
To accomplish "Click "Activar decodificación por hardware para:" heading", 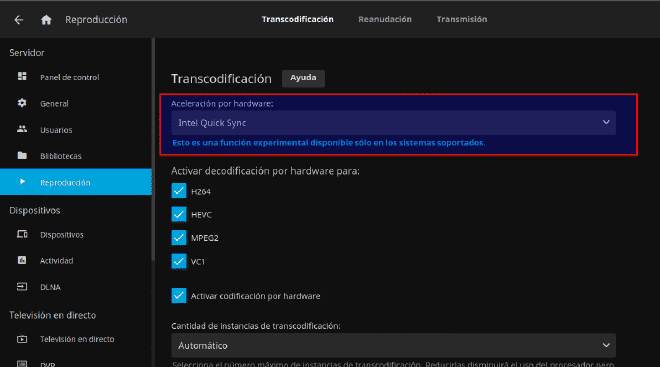I will tap(265, 171).
